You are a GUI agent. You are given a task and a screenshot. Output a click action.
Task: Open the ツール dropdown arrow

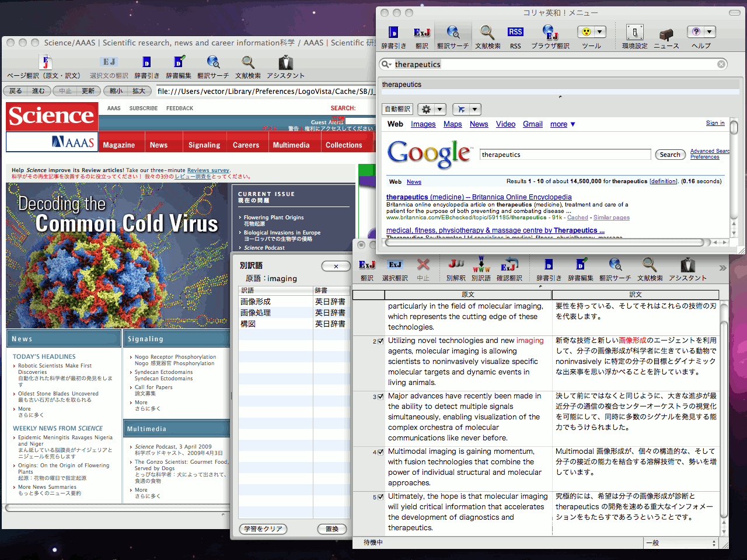600,32
